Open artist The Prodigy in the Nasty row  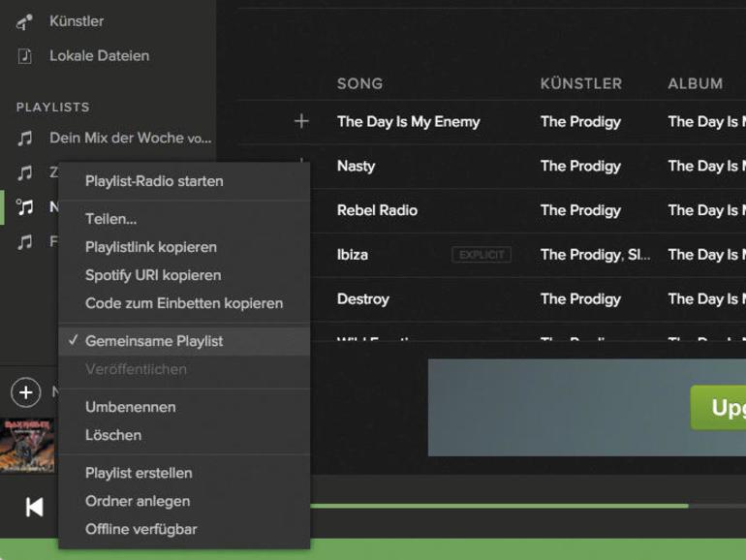click(x=580, y=166)
